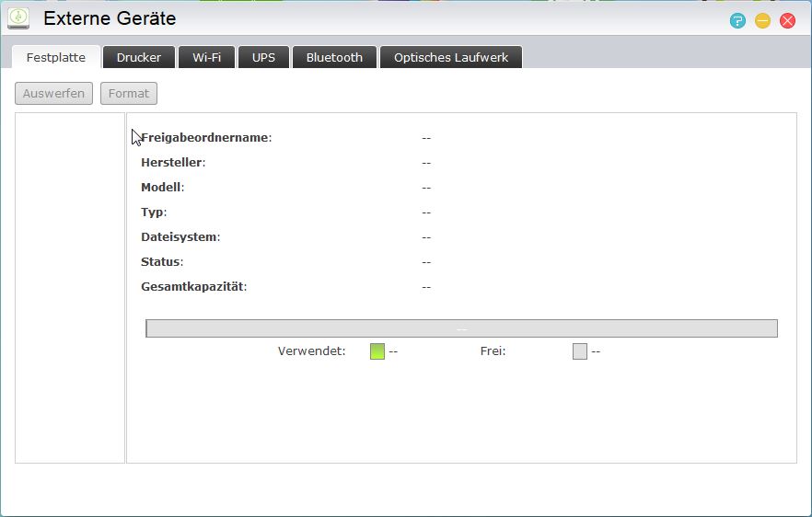Image resolution: width=812 pixels, height=517 pixels.
Task: Click the Modell label
Action: click(x=163, y=188)
